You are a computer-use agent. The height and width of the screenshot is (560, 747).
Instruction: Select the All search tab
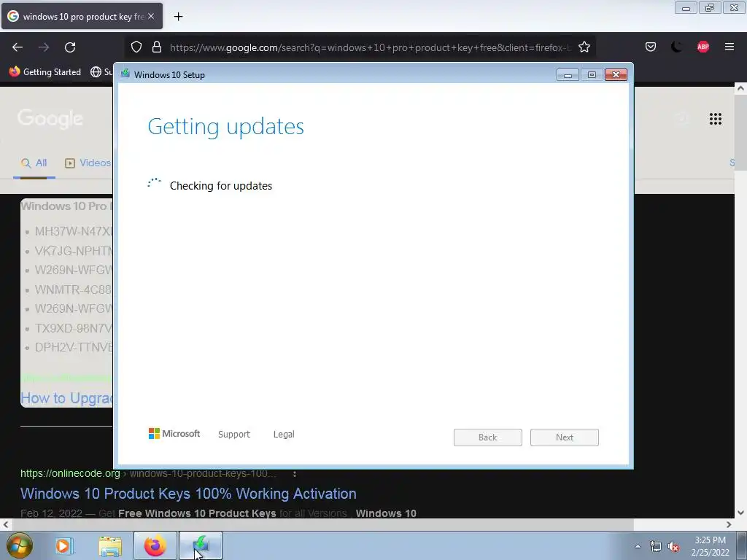coord(34,163)
